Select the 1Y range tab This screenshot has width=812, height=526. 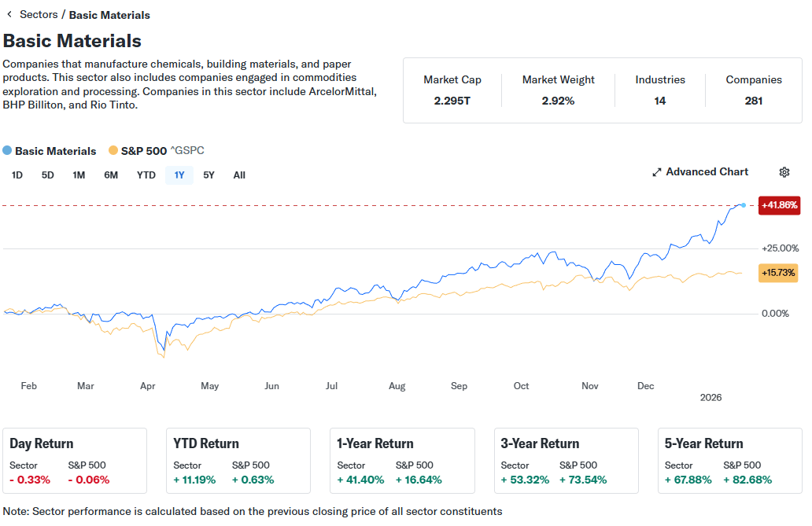(x=179, y=175)
